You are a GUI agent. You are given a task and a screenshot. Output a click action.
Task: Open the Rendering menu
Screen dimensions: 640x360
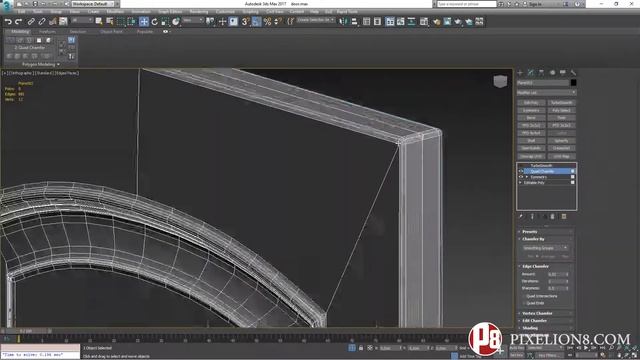pos(199,12)
